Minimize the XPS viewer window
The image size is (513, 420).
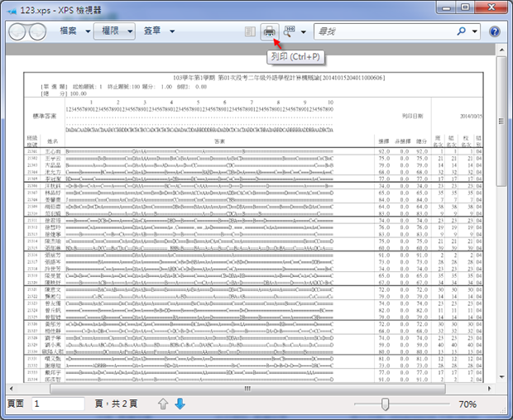click(446, 7)
